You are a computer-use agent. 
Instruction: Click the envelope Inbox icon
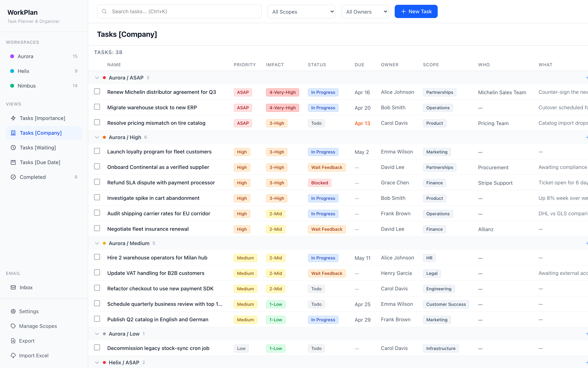pos(13,287)
